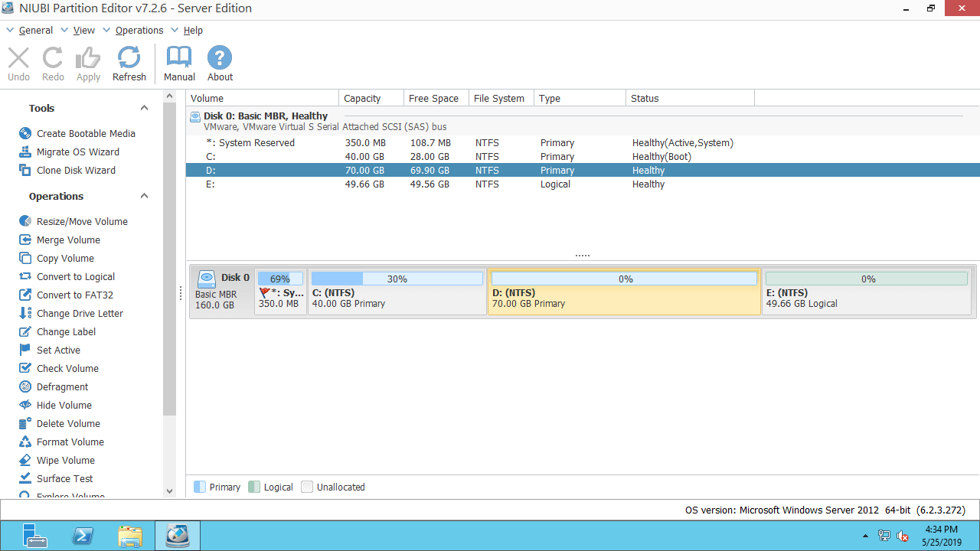Collapse the Tools section
This screenshot has height=551, width=980.
[143, 108]
